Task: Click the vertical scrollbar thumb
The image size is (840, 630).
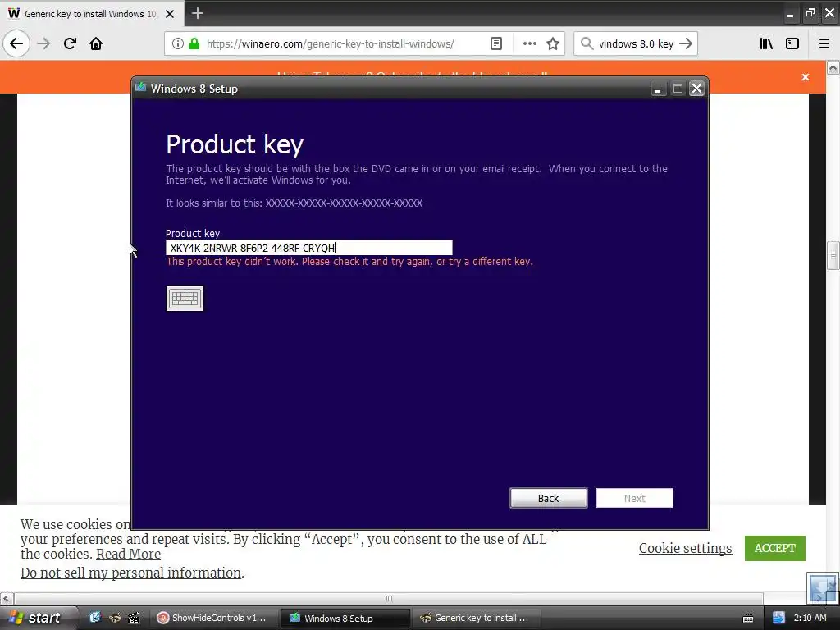Action: 833,256
